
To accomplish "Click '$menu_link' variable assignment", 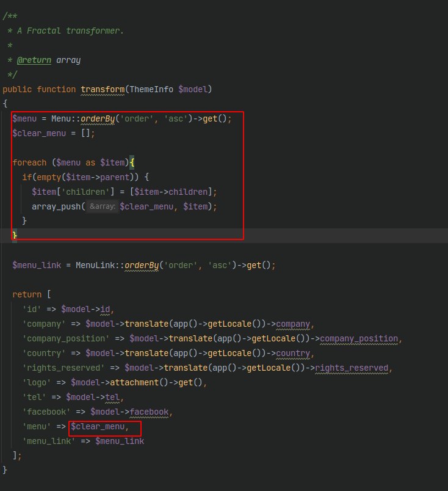I will [37, 266].
